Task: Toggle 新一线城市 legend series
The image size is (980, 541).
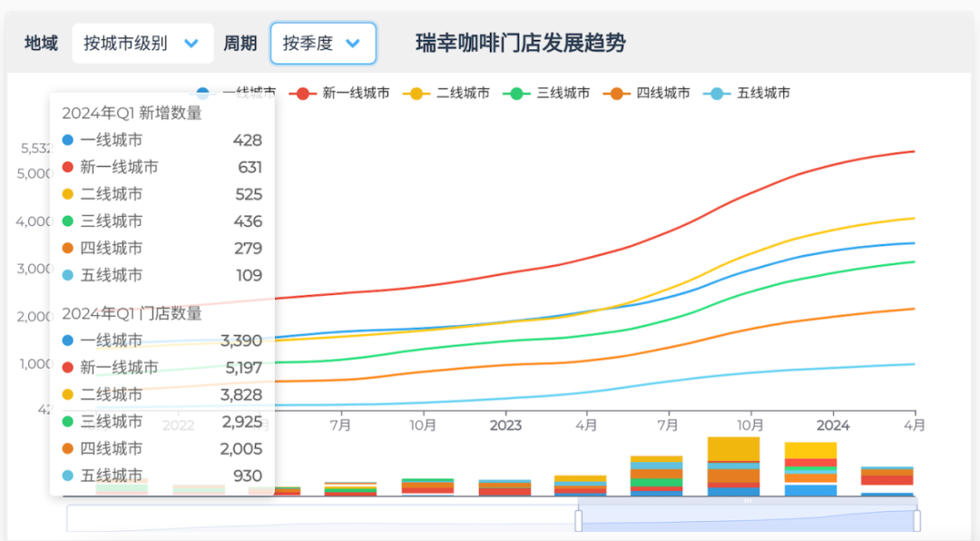Action: tap(339, 93)
